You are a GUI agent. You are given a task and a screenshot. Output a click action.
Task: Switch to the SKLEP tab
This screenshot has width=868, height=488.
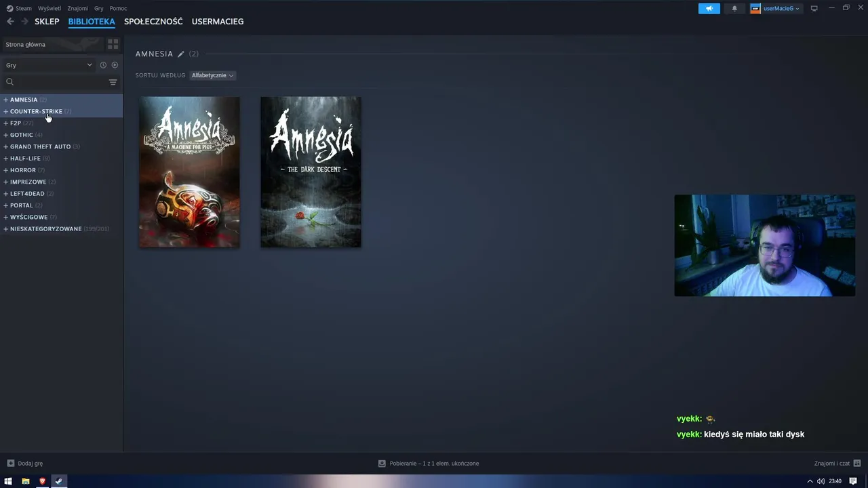point(47,22)
